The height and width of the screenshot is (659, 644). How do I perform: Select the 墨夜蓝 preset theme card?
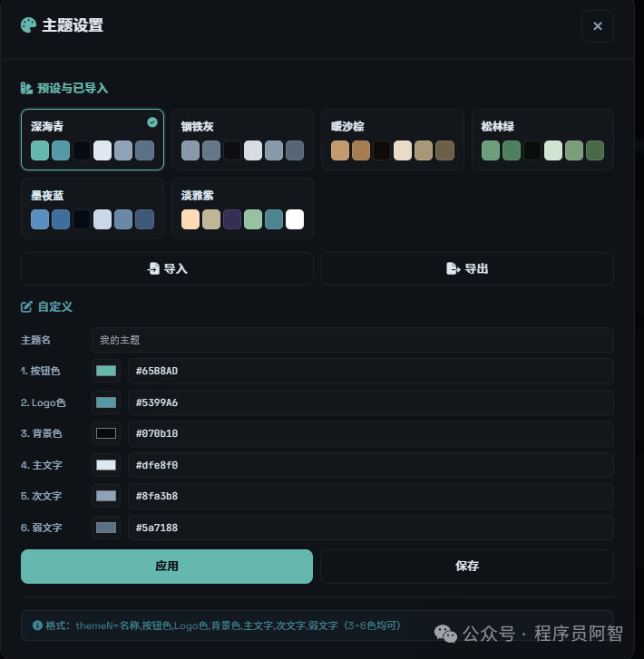point(93,208)
